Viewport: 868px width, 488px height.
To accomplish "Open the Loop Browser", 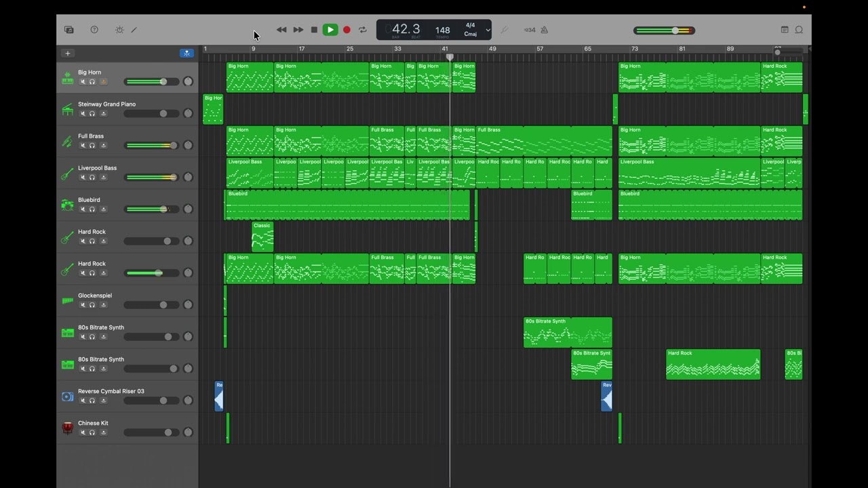I will click(799, 30).
